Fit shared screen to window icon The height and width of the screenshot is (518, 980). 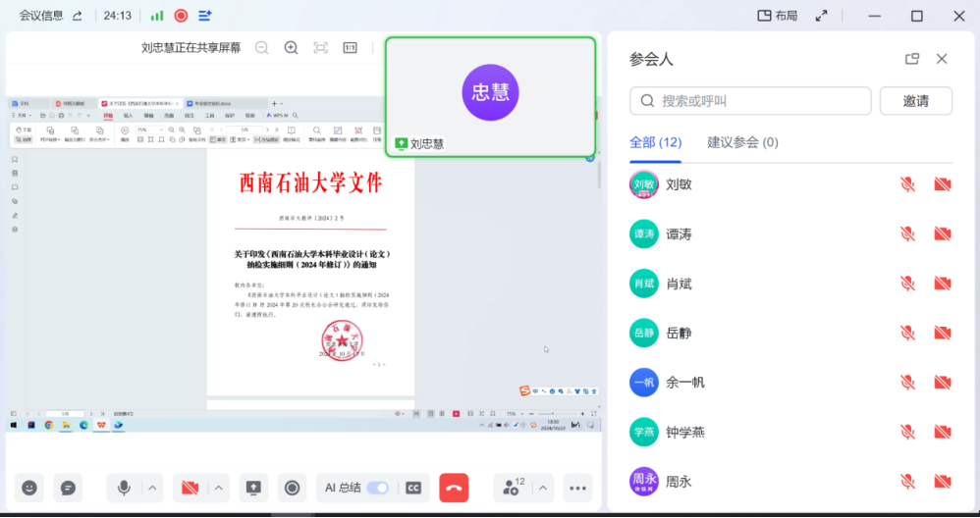point(321,48)
